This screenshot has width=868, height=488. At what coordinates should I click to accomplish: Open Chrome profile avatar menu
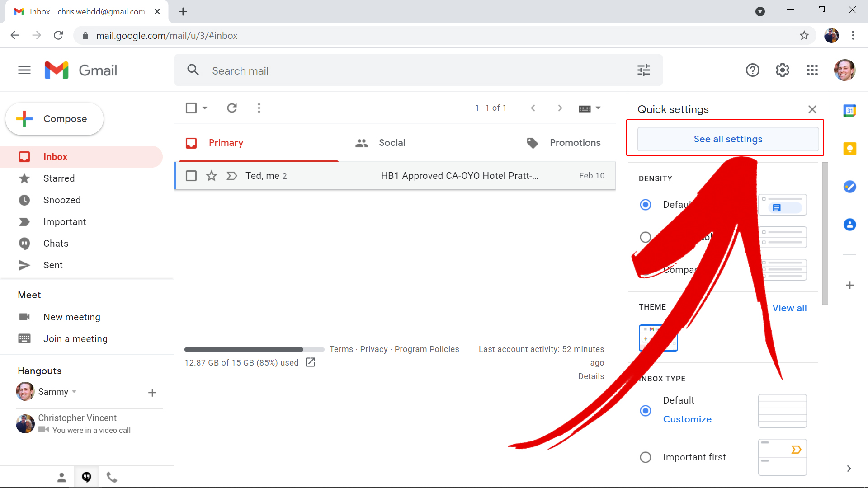tap(831, 35)
